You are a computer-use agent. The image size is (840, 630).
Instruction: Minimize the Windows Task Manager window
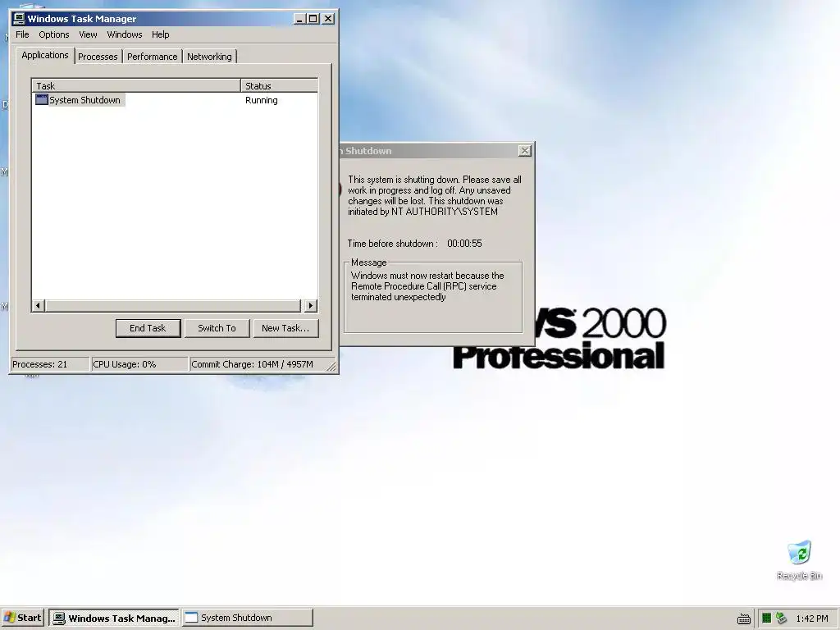[x=299, y=19]
